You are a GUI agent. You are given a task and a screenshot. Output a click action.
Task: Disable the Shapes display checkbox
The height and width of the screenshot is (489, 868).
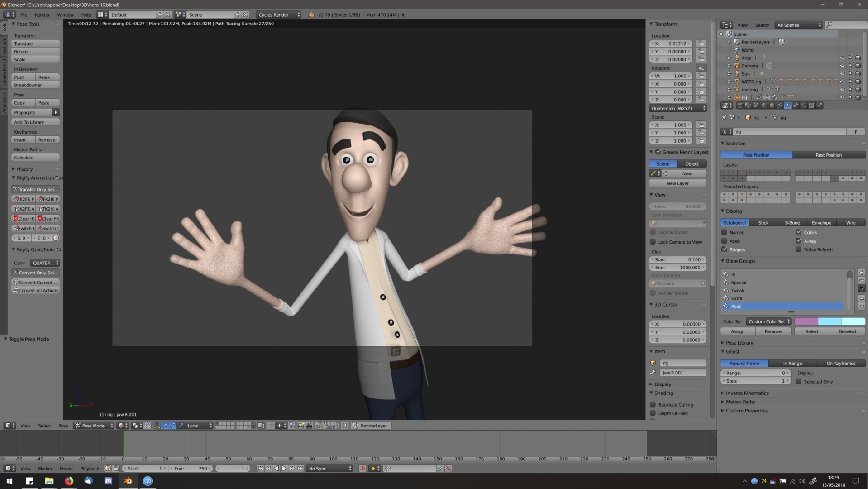pyautogui.click(x=724, y=249)
